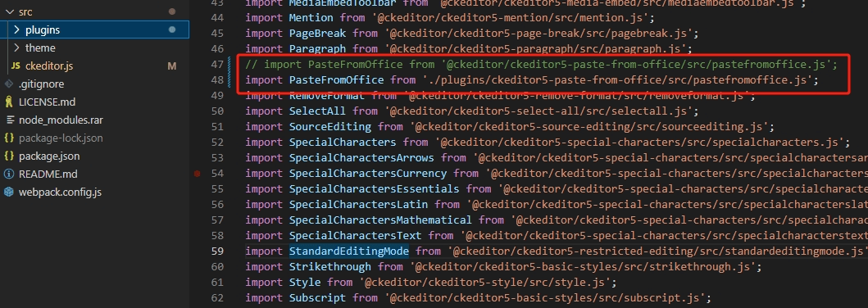Click line number 48 in gutter
This screenshot has width=868, height=308.
click(217, 80)
